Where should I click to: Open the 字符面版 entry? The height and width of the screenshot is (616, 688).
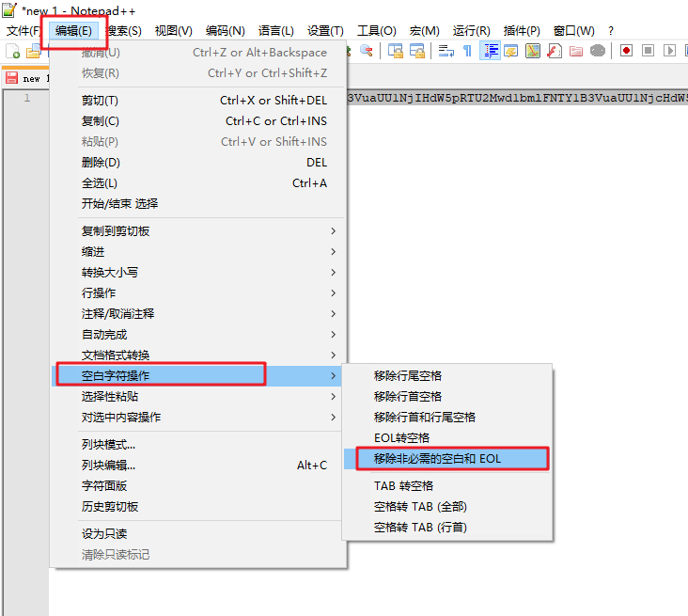(198, 486)
